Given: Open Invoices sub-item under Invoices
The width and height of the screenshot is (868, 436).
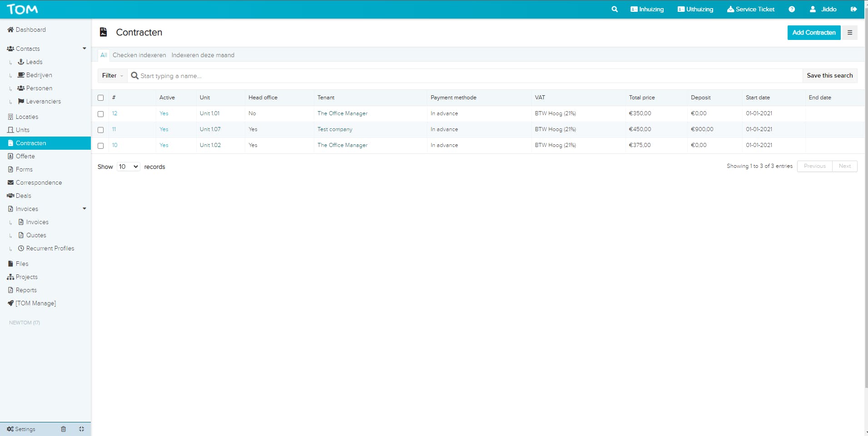Looking at the screenshot, I should click(x=33, y=222).
